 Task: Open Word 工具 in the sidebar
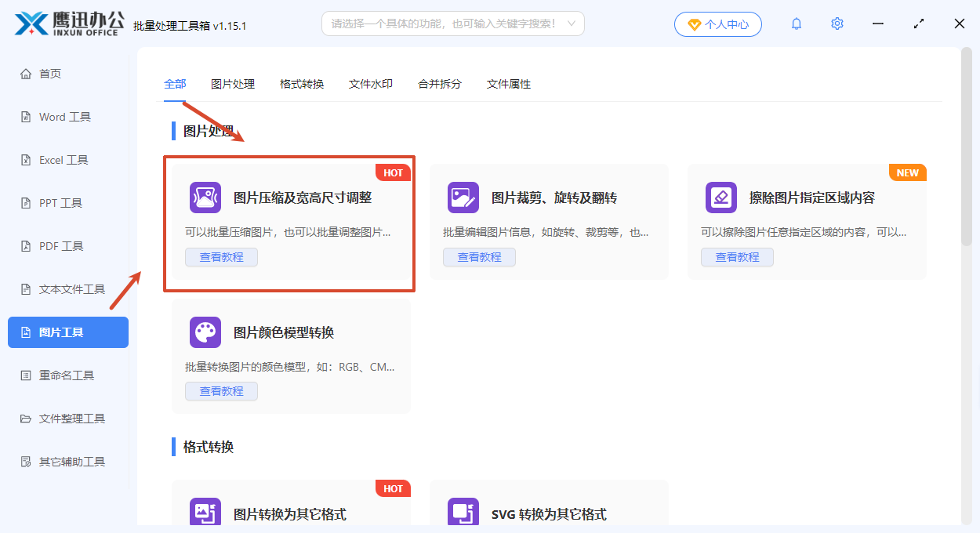click(68, 117)
